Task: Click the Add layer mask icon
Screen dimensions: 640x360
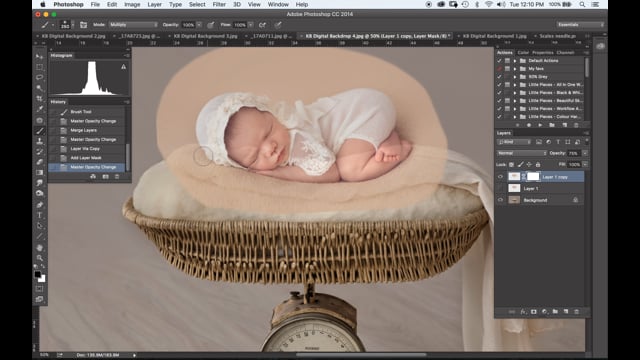Action: click(x=533, y=311)
